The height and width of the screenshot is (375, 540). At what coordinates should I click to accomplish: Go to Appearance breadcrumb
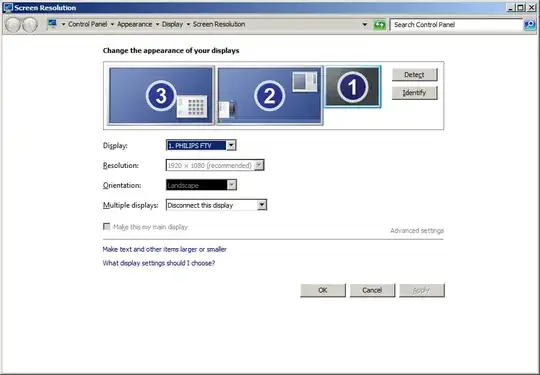pyautogui.click(x=135, y=24)
